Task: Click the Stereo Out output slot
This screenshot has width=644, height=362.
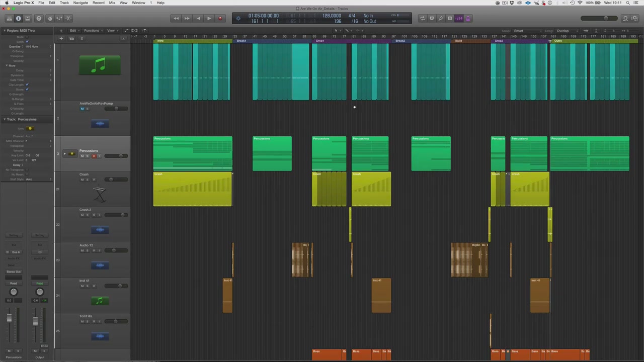Action: (14, 271)
